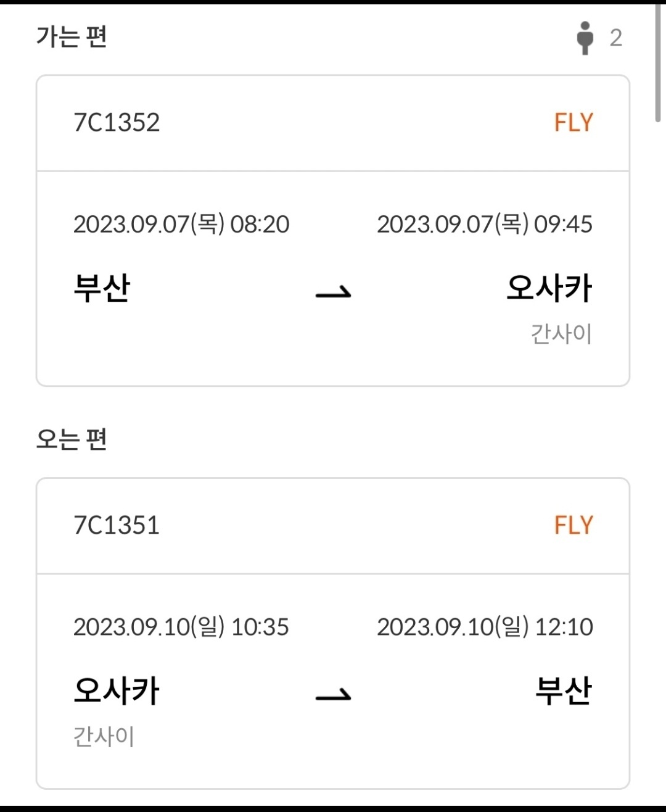Tap the FLY label on flight 7C1351
Screen dimensions: 666x812
[x=573, y=526]
